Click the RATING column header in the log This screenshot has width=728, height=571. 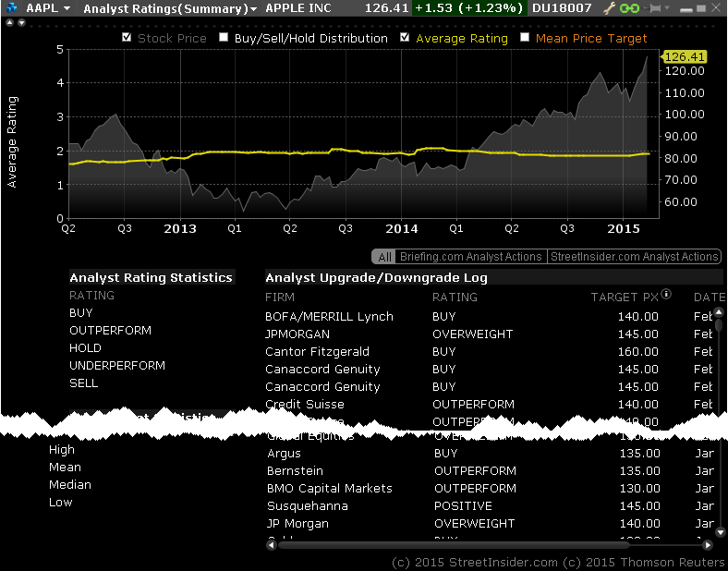(x=455, y=298)
